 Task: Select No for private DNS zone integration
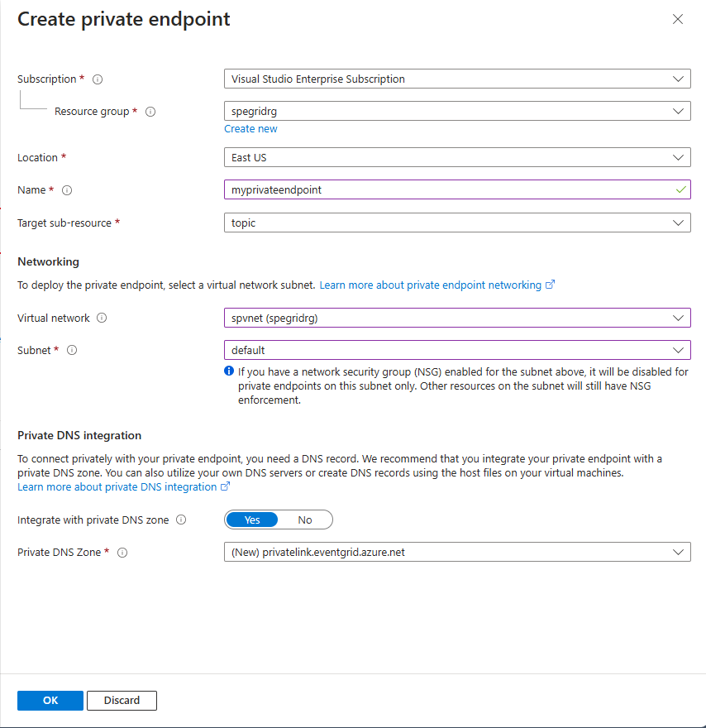click(x=305, y=520)
